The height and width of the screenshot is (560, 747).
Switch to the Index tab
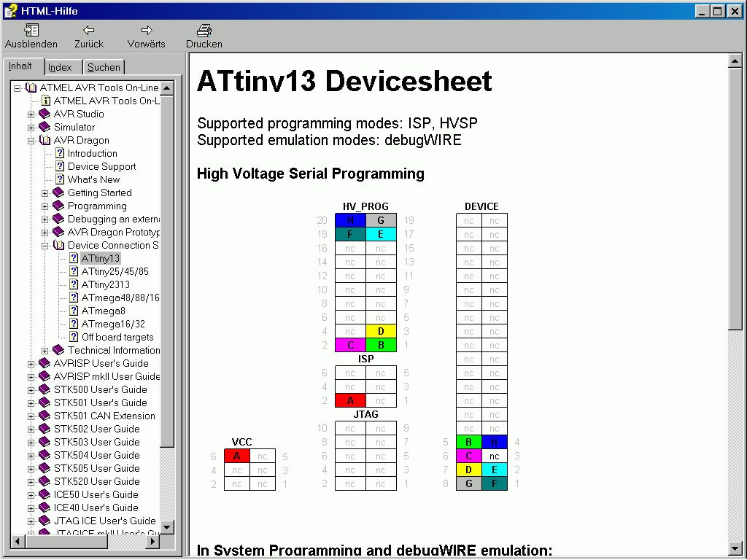tap(60, 67)
